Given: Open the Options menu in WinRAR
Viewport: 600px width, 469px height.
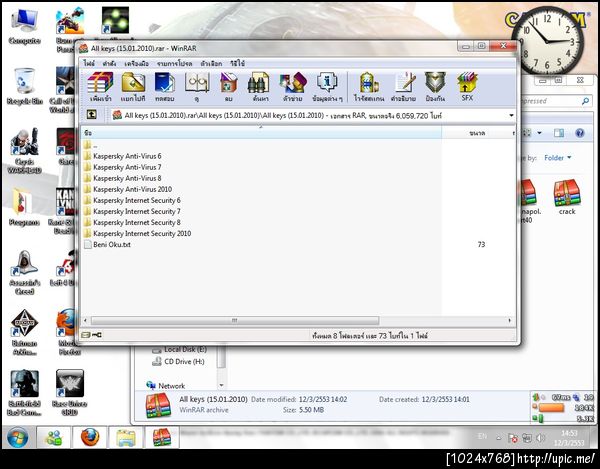Looking at the screenshot, I should [211, 63].
